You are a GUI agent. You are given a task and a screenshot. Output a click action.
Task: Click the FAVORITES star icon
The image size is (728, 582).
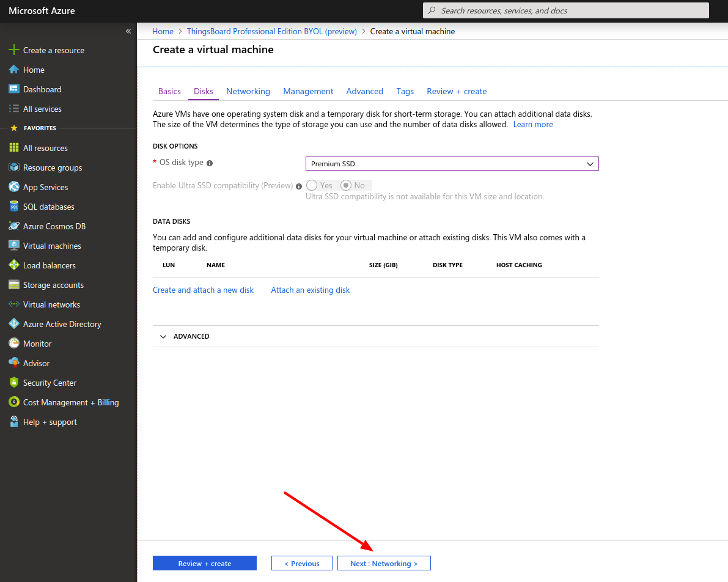click(x=14, y=128)
